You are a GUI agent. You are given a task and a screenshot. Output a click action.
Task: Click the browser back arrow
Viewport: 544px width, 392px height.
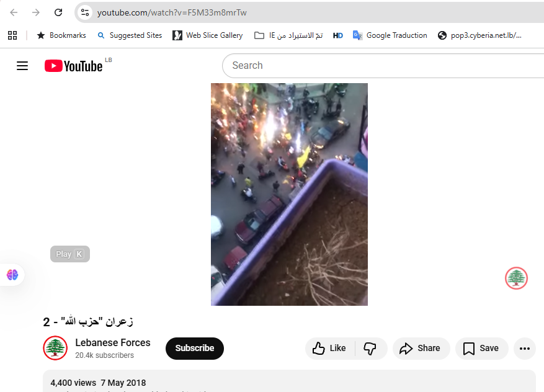point(14,12)
